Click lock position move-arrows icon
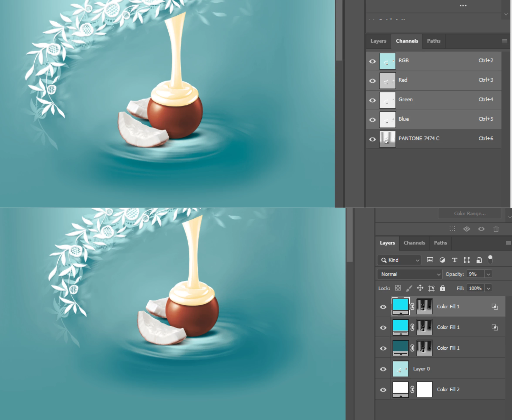 tap(420, 288)
